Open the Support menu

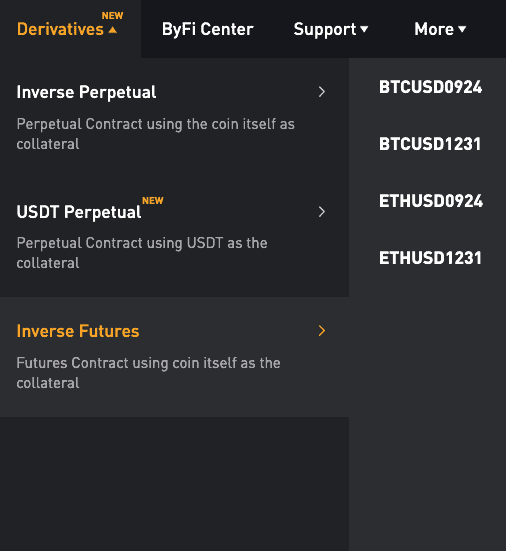coord(325,30)
